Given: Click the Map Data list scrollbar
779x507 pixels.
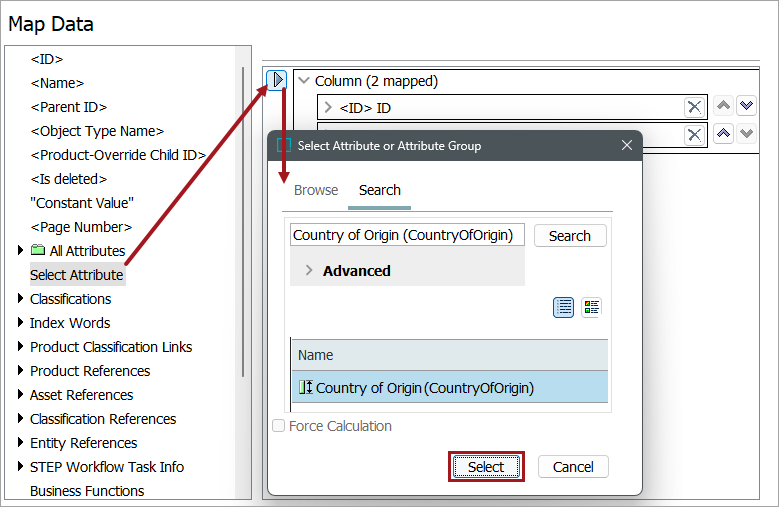Looking at the screenshot, I should (x=243, y=221).
